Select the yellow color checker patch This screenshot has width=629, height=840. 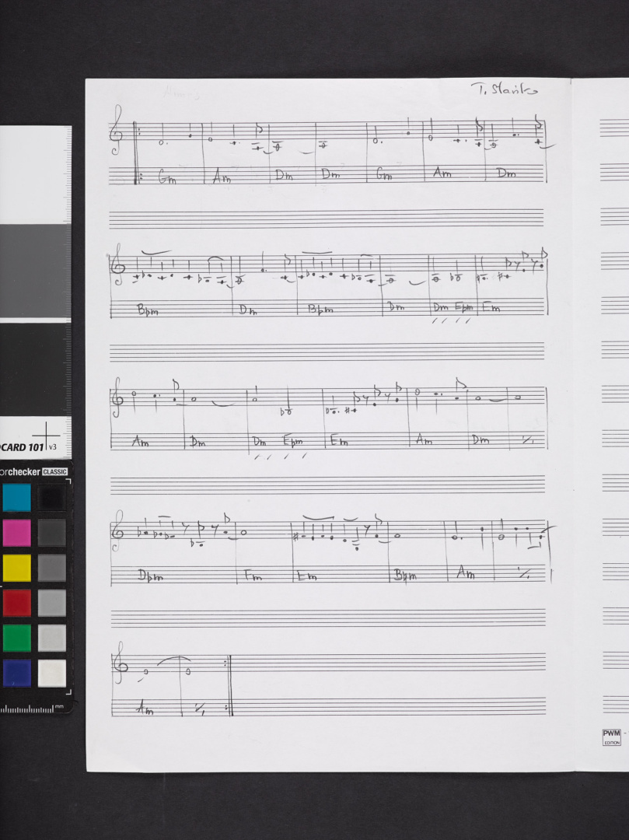pos(16,568)
